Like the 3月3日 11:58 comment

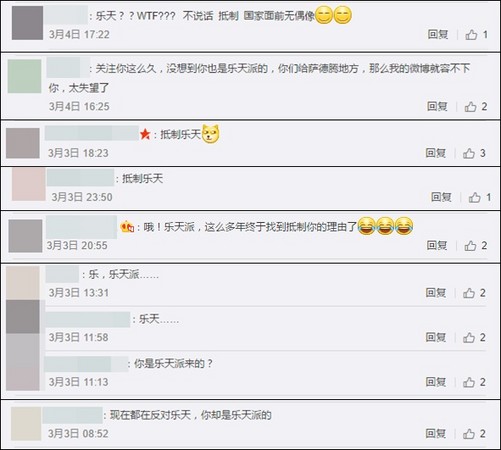click(469, 338)
